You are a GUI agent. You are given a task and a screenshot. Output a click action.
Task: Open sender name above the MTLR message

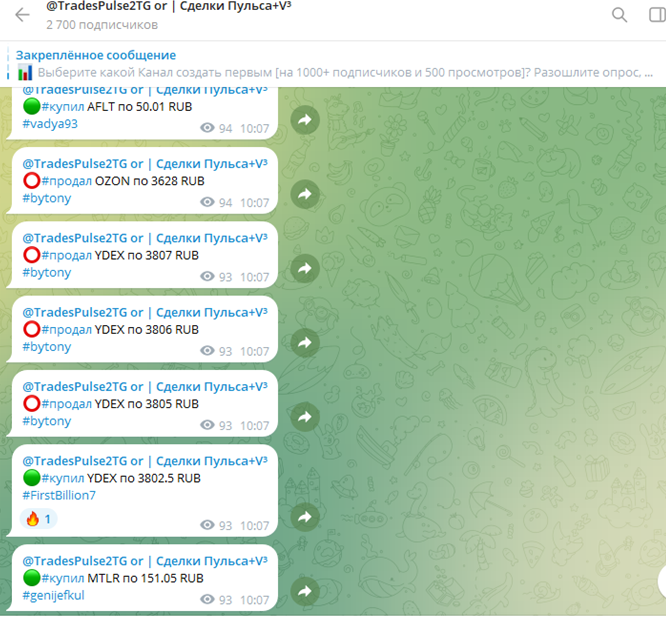click(145, 561)
